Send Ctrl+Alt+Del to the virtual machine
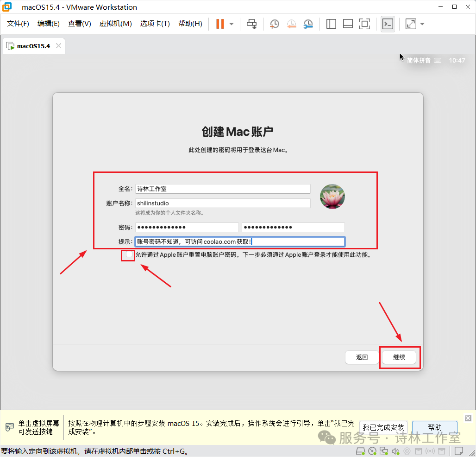 (x=251, y=24)
